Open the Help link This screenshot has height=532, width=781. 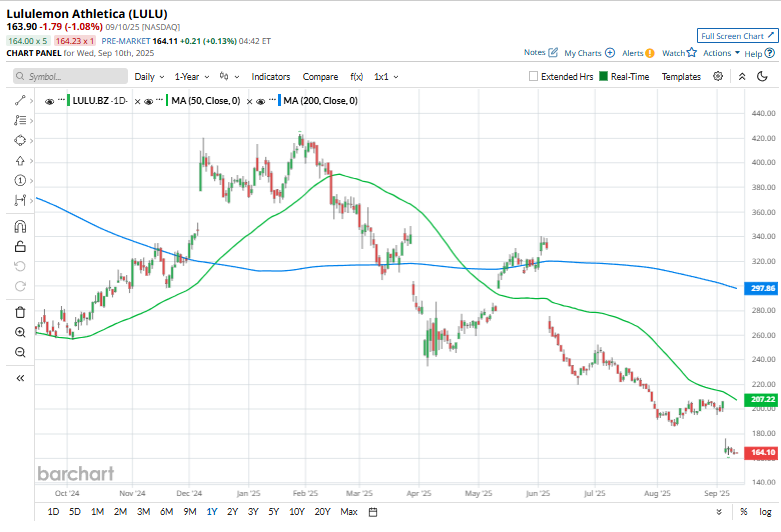click(x=760, y=53)
